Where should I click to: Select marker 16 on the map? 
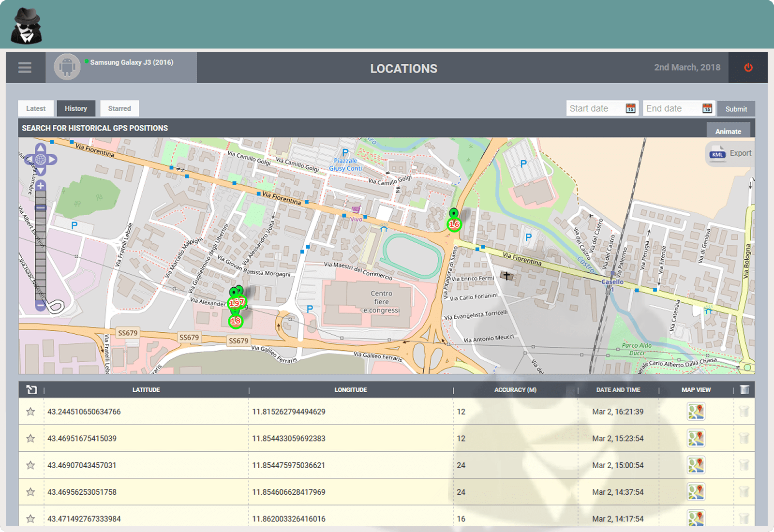(454, 224)
